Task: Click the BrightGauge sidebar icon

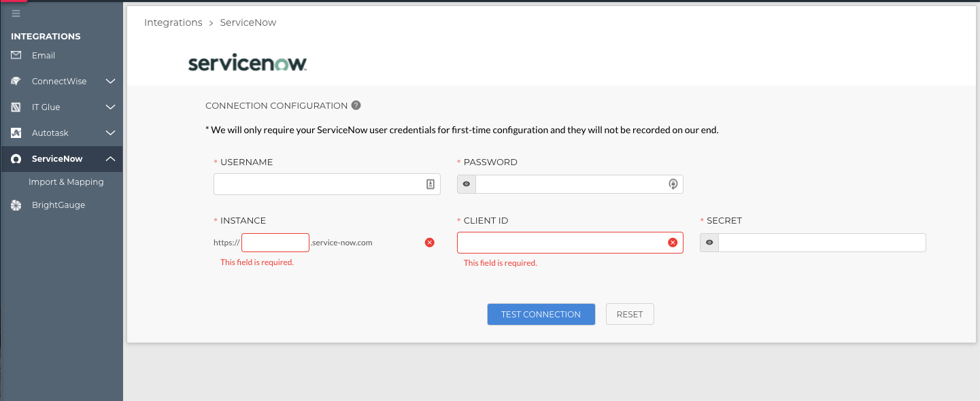Action: 16,205
